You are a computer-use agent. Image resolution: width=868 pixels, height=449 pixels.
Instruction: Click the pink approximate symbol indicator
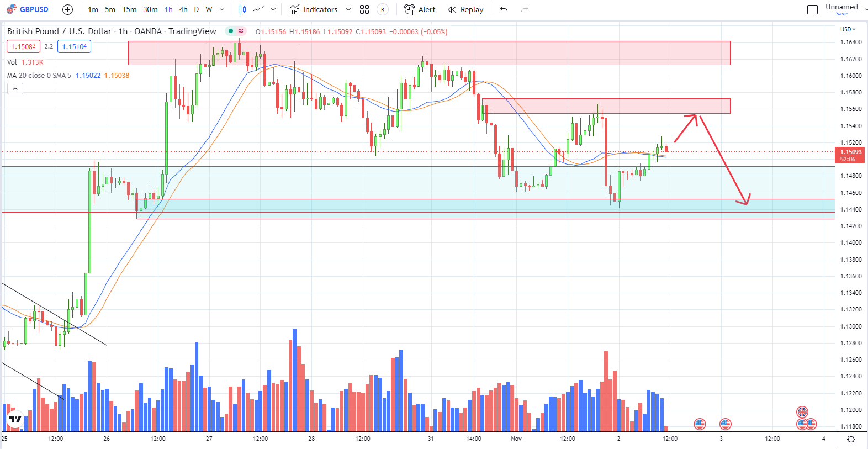tap(241, 31)
